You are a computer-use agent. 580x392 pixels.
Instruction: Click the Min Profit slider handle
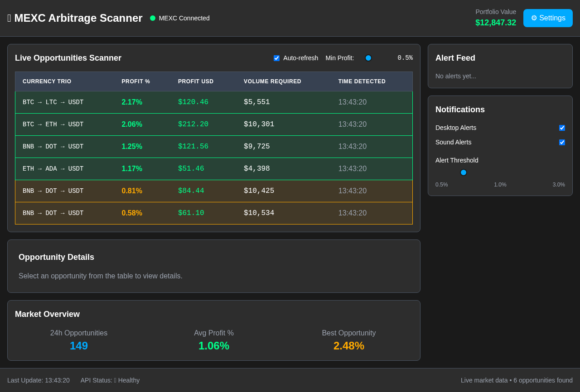(x=368, y=58)
